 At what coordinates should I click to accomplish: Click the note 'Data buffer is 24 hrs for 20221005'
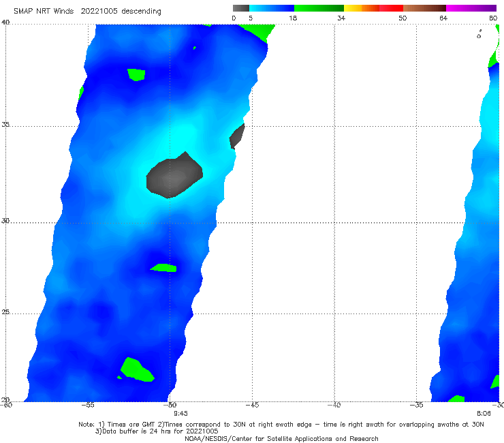tap(157, 431)
